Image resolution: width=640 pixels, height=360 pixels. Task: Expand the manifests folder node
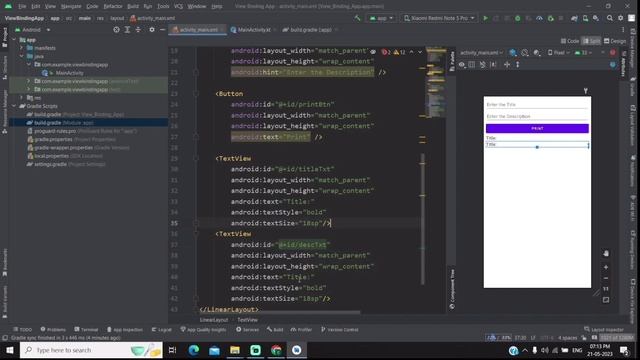coord(22,48)
